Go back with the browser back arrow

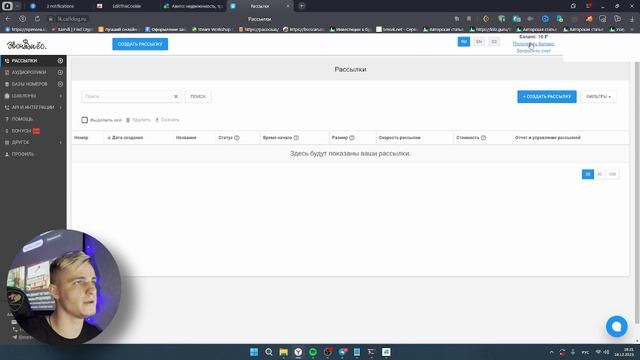pos(8,19)
